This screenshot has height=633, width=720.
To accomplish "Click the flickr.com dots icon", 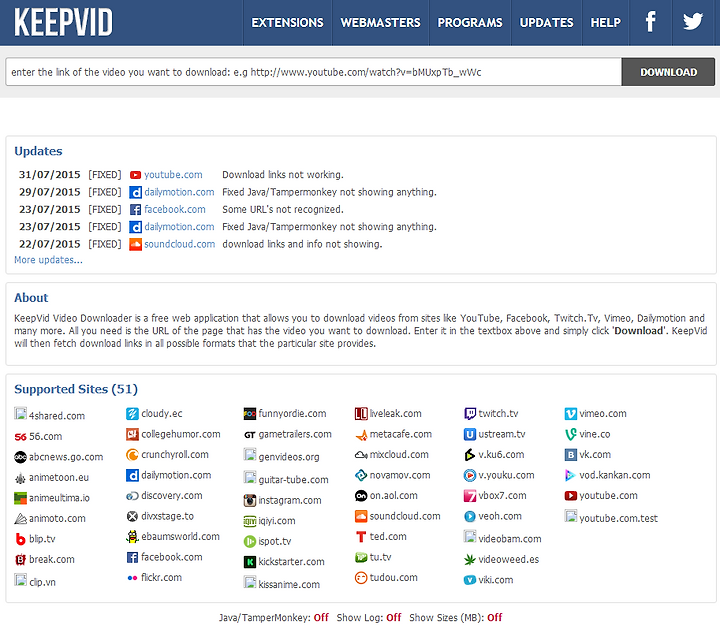I will [x=132, y=578].
